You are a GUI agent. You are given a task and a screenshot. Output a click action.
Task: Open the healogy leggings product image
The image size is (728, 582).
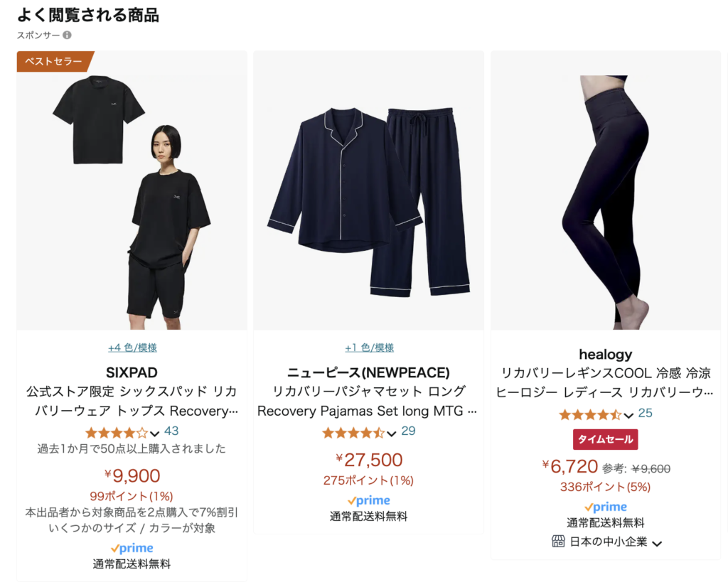[606, 190]
